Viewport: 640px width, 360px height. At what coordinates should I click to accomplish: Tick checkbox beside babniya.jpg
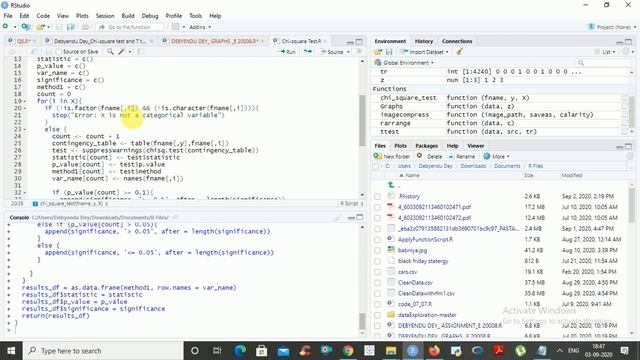[377, 250]
